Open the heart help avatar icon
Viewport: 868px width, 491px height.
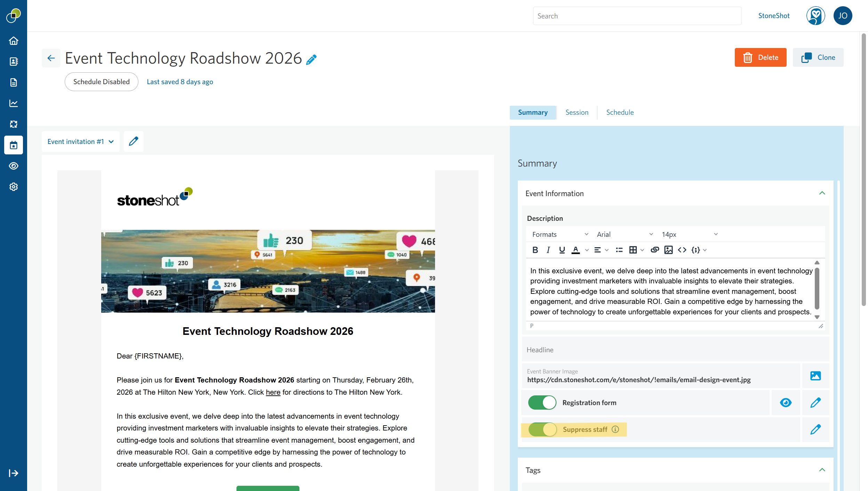point(815,16)
